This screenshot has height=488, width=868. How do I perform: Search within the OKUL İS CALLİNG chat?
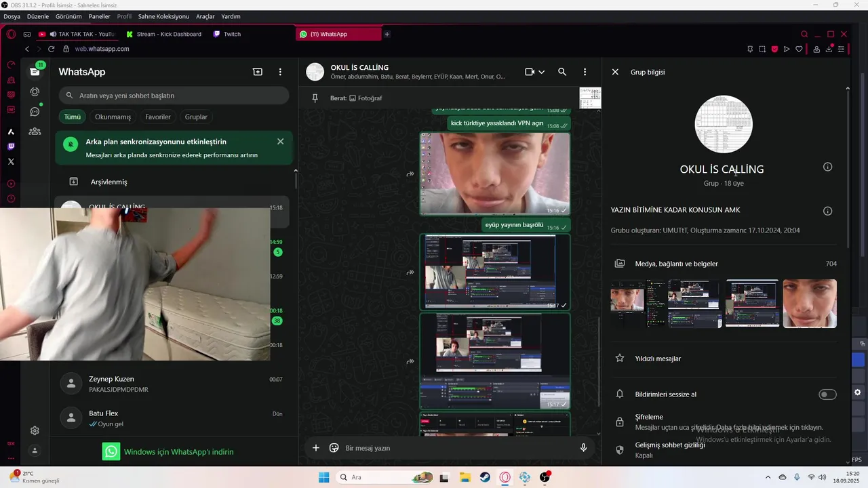coord(562,72)
